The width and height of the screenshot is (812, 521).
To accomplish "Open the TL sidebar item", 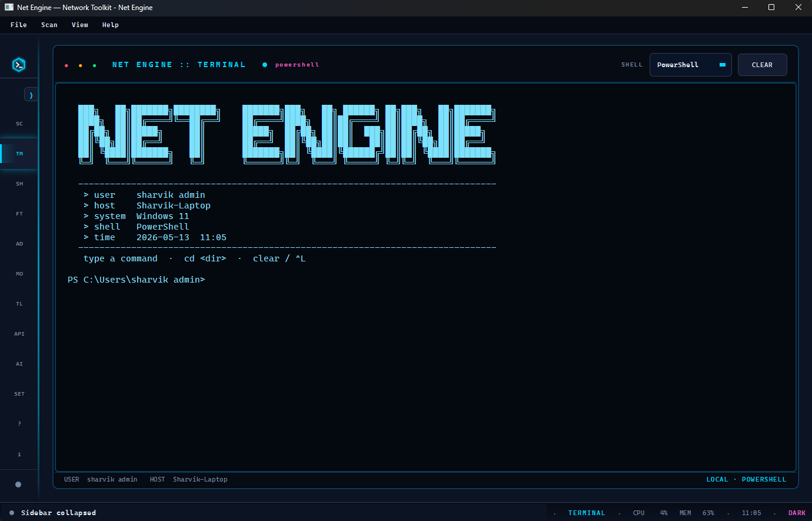I will click(19, 304).
